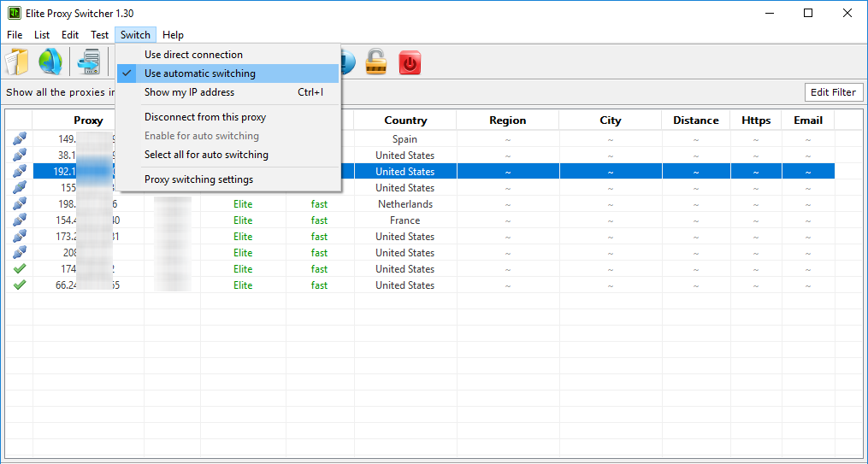This screenshot has height=464, width=868.
Task: Open Proxy switching settings
Action: click(x=227, y=179)
